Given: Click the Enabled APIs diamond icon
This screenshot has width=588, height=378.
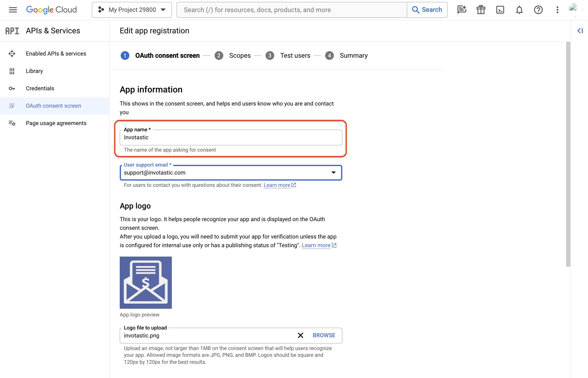Looking at the screenshot, I should click(x=12, y=54).
